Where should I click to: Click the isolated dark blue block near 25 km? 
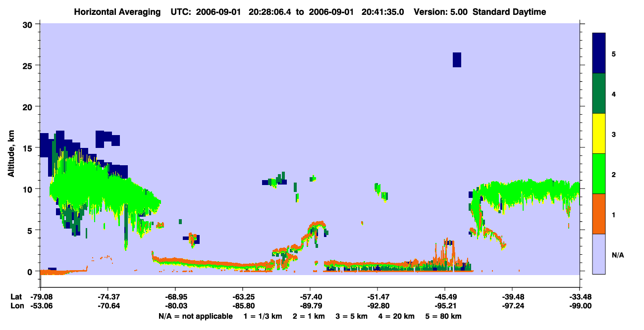click(457, 59)
